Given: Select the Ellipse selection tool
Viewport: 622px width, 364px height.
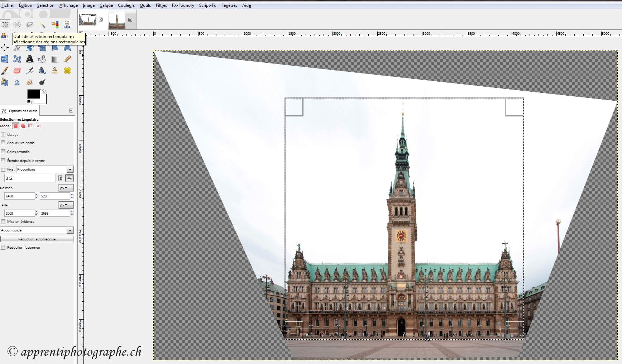Looking at the screenshot, I should click(x=17, y=25).
